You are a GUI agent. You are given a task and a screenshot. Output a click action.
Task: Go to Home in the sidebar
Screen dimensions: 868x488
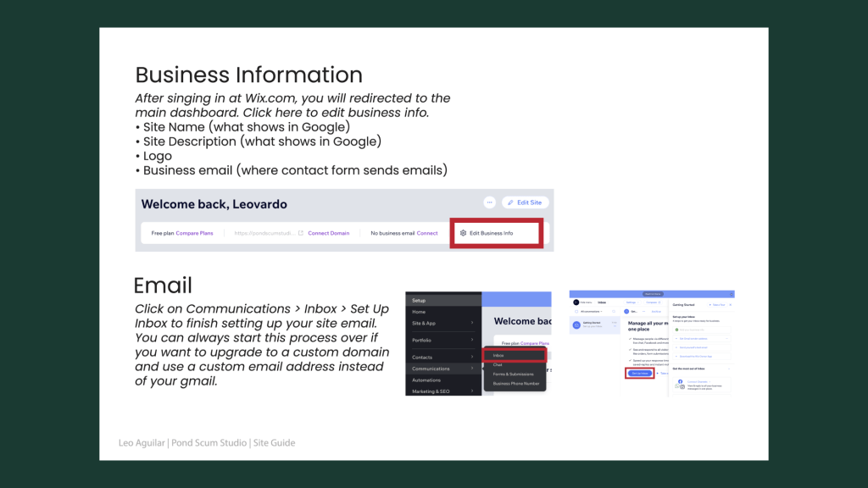tap(419, 312)
